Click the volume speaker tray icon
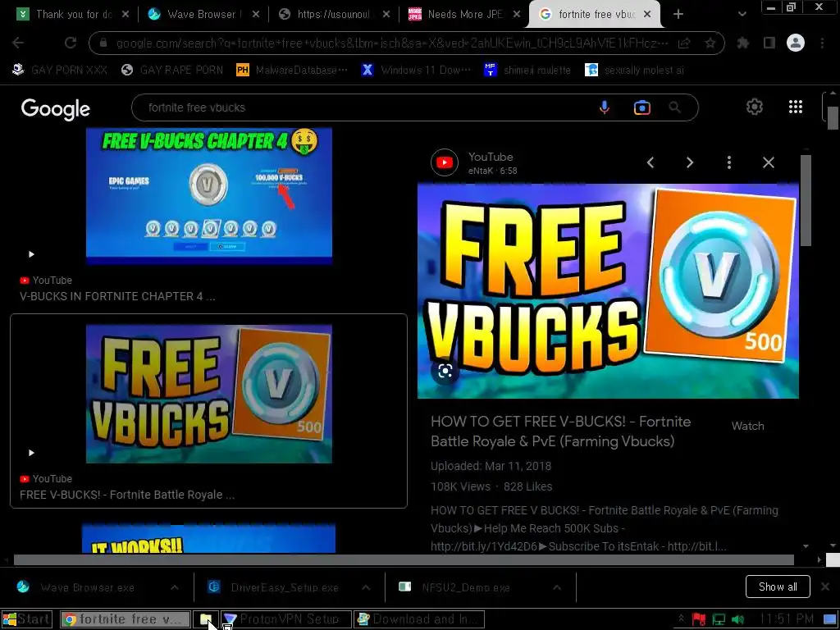 738,619
